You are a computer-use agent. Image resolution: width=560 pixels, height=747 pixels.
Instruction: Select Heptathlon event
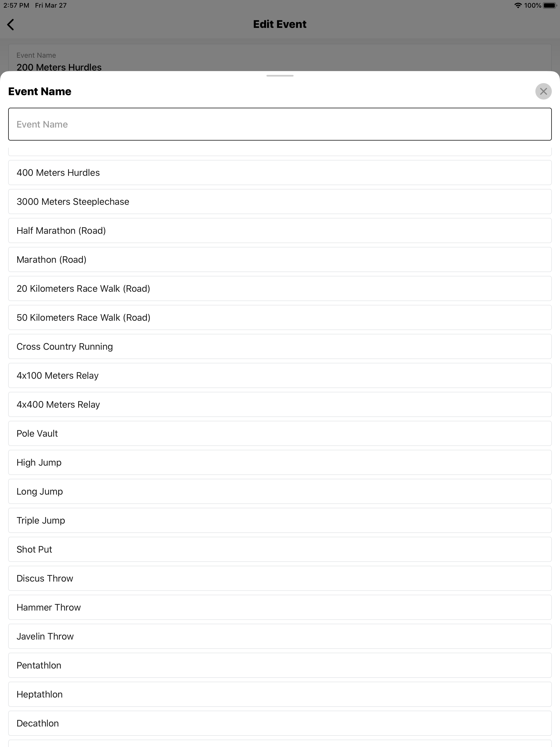pyautogui.click(x=280, y=694)
